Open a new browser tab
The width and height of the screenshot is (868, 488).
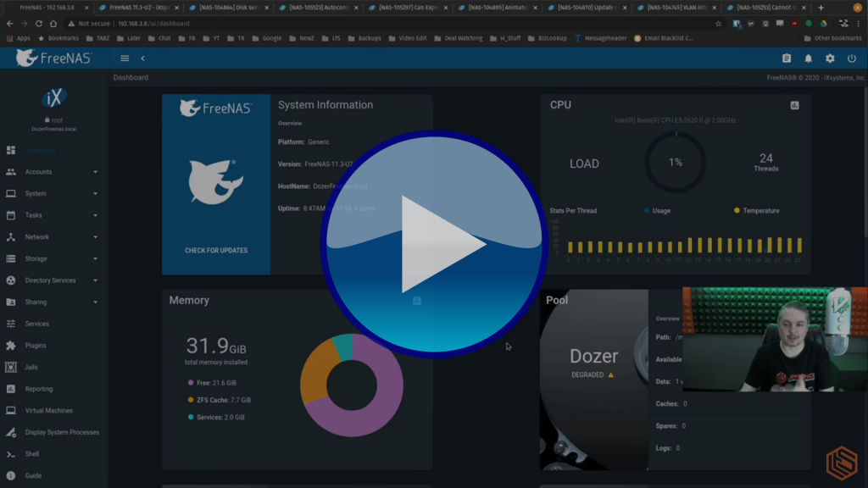pos(821,8)
